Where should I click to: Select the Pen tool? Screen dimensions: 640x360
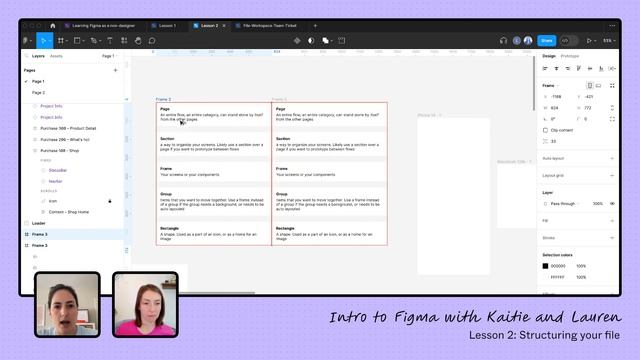pyautogui.click(x=93, y=41)
